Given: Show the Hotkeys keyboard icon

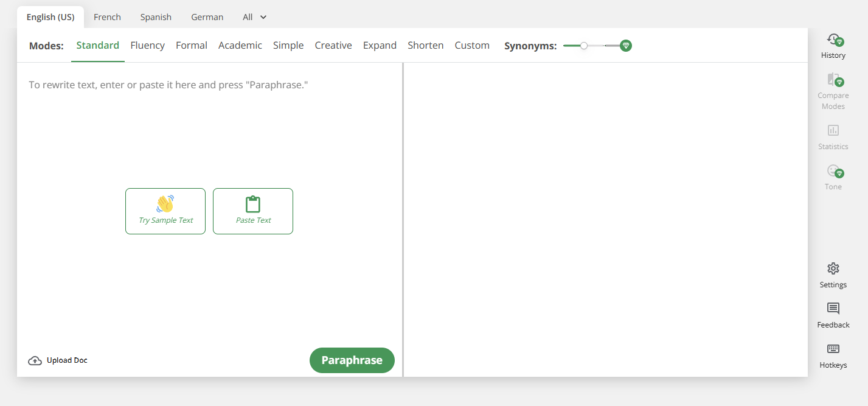Looking at the screenshot, I should pyautogui.click(x=833, y=349).
